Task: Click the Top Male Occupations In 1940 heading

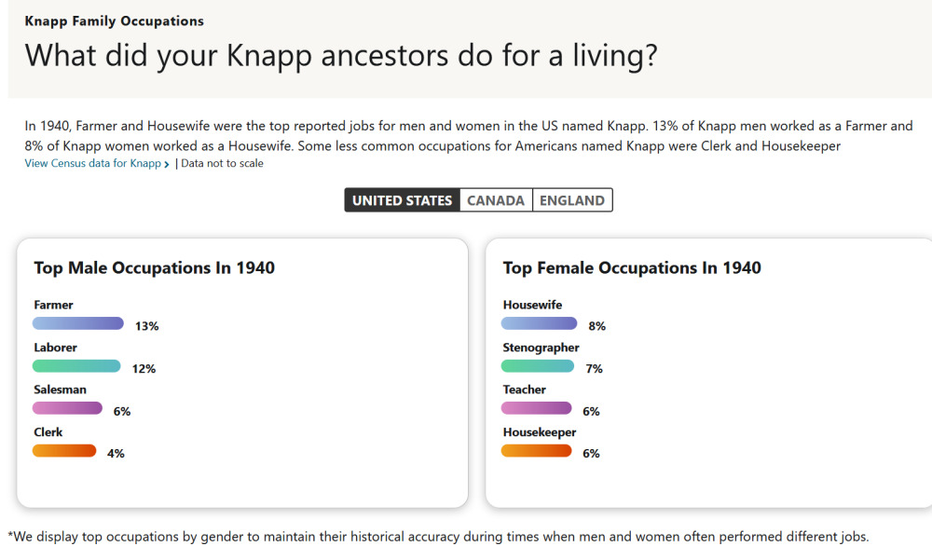Action: click(155, 268)
